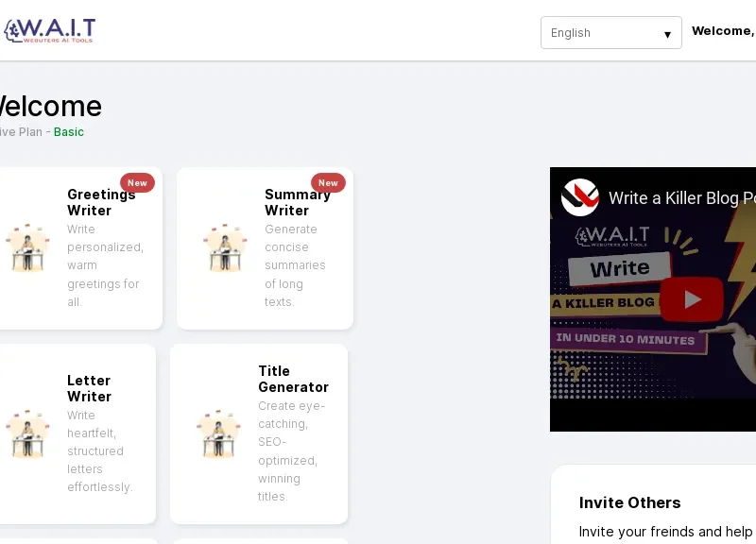Image resolution: width=756 pixels, height=544 pixels.
Task: Click the video title Write a Killer Blog
Action: (681, 198)
